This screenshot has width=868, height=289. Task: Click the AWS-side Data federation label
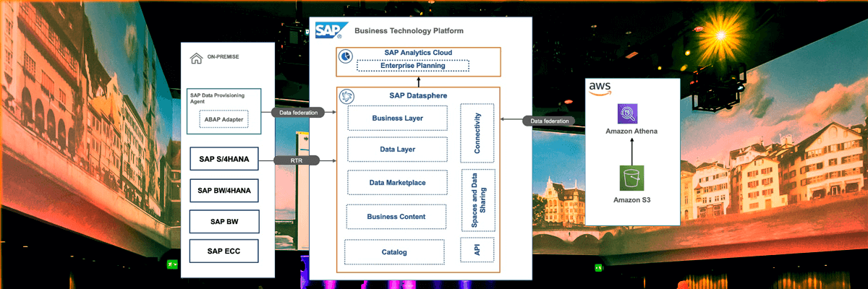[x=550, y=121]
